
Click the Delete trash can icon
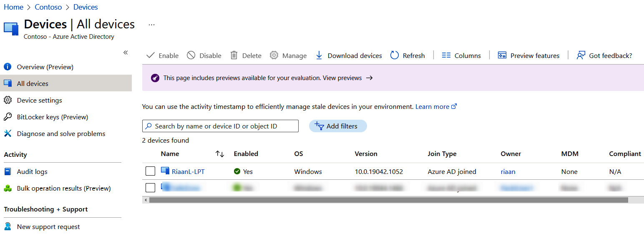234,55
